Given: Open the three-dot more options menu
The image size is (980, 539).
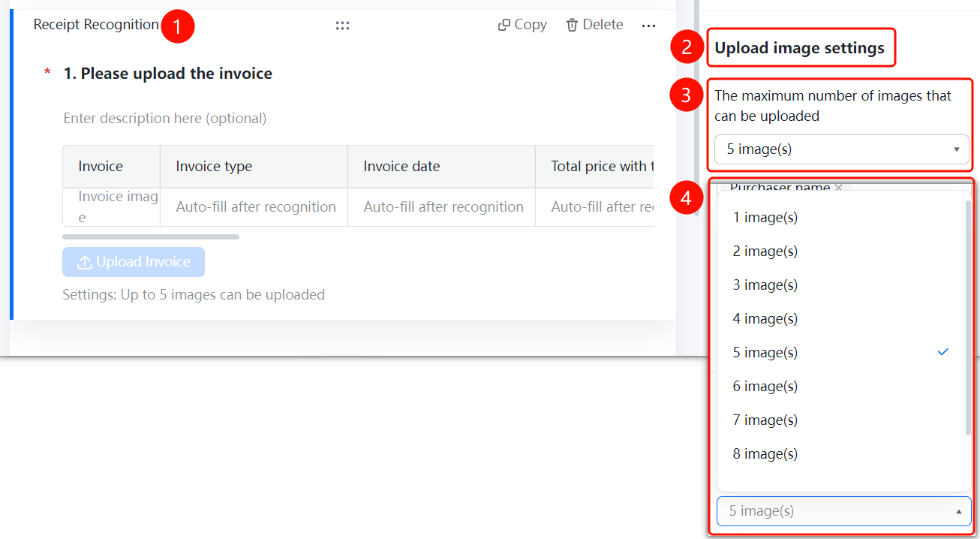Looking at the screenshot, I should click(649, 26).
